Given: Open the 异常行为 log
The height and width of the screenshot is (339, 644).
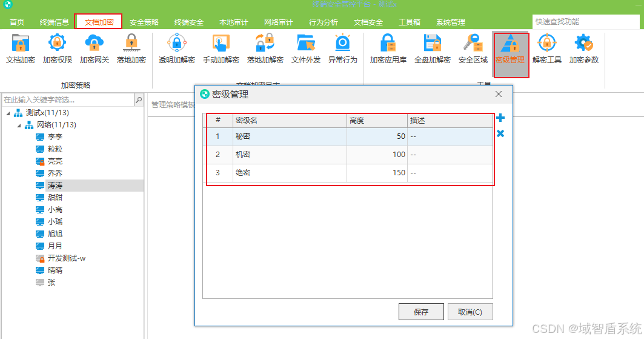Looking at the screenshot, I should pyautogui.click(x=343, y=49).
